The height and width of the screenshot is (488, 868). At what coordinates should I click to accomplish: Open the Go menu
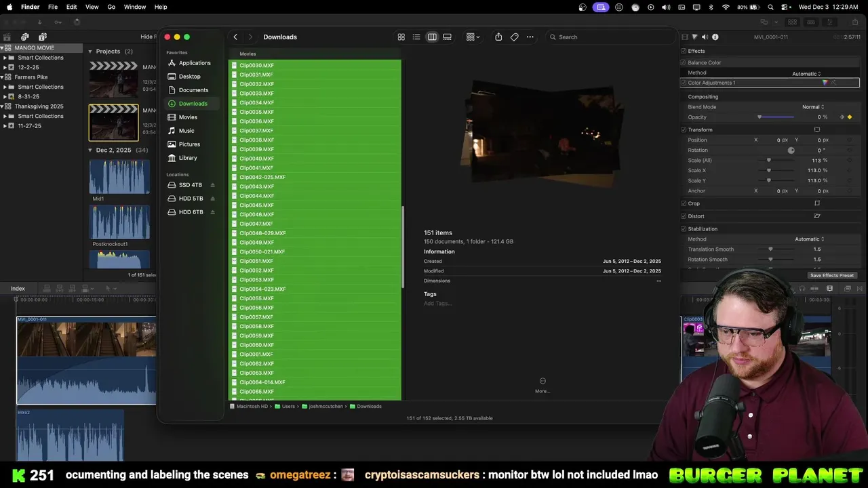[111, 7]
